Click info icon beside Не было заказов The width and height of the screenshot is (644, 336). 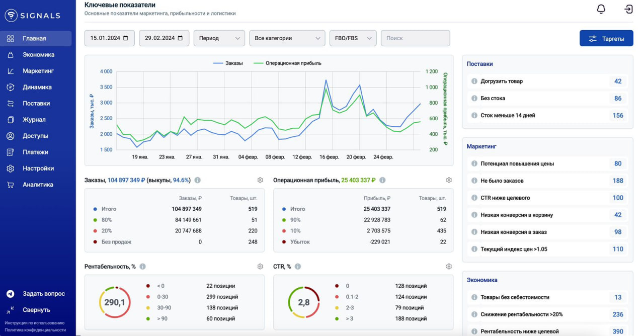tap(474, 181)
